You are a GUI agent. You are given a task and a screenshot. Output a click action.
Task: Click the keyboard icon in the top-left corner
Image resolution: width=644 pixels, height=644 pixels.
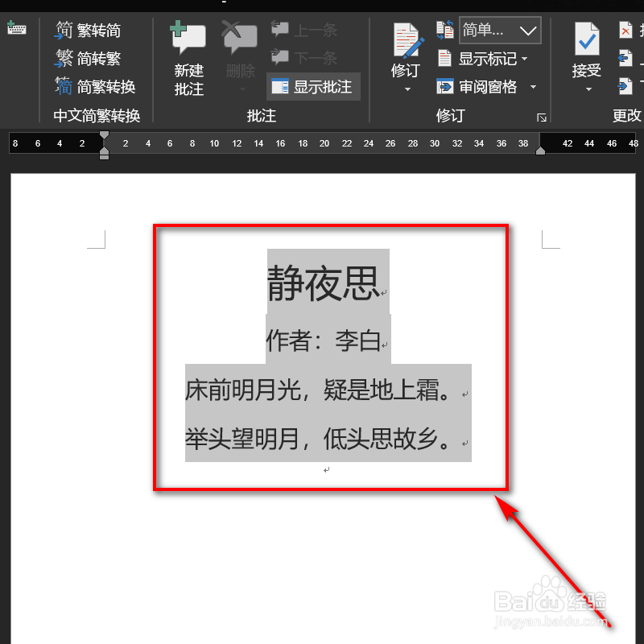click(17, 27)
